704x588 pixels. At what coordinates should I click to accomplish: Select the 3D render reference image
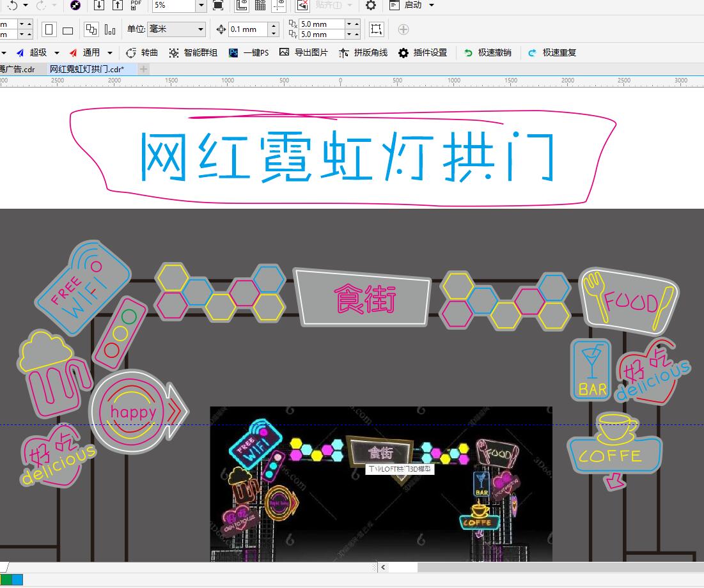tap(381, 484)
